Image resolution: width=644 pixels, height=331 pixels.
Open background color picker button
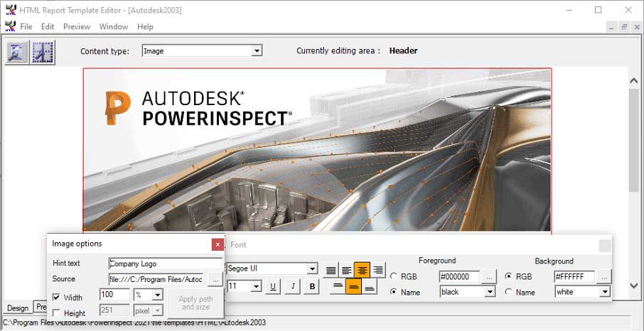click(x=603, y=276)
